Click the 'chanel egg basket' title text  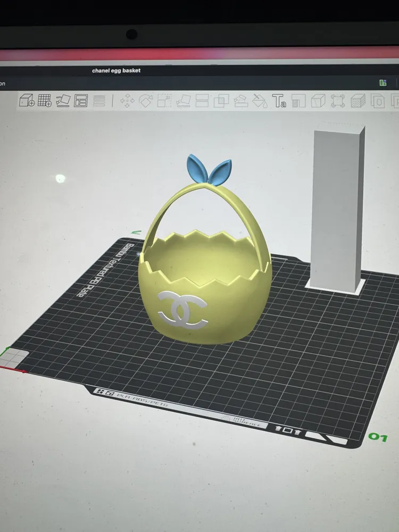[116, 71]
